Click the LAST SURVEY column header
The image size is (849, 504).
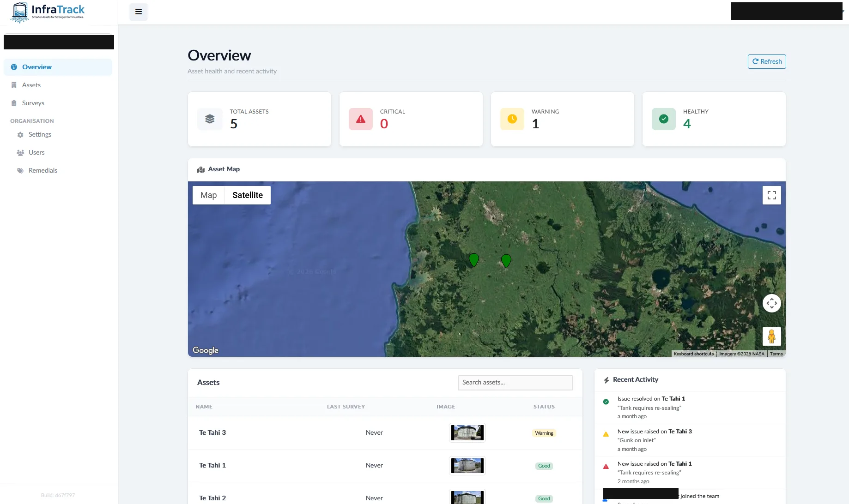(x=346, y=407)
